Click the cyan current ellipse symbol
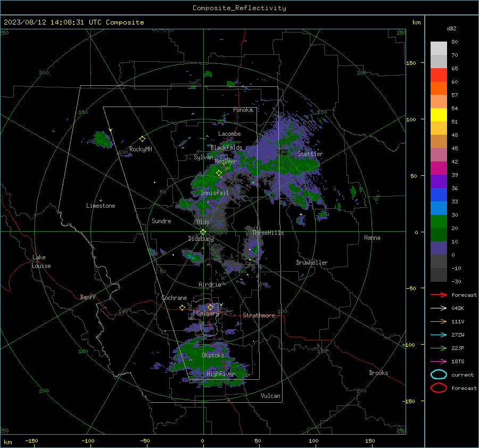 pos(439,374)
